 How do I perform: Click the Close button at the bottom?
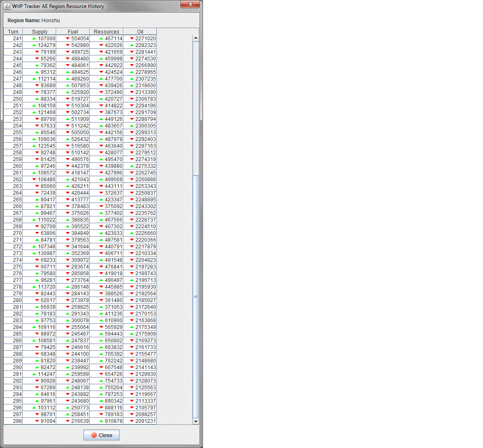click(x=101, y=435)
